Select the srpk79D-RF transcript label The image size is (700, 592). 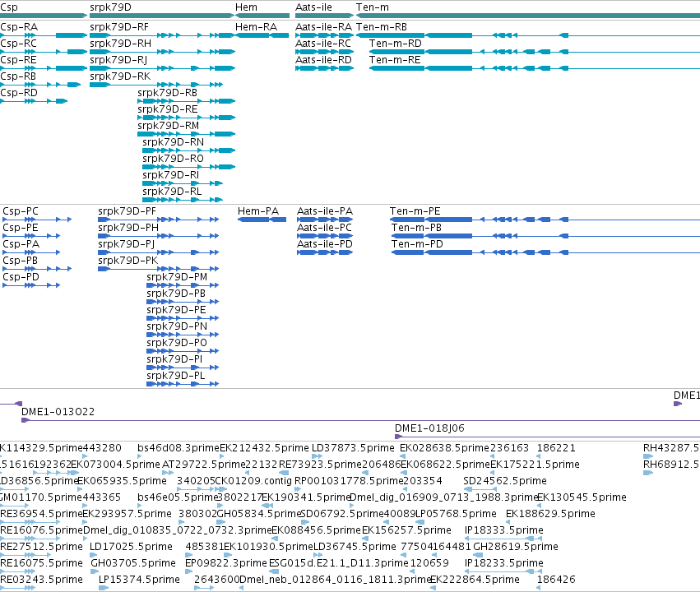119,27
